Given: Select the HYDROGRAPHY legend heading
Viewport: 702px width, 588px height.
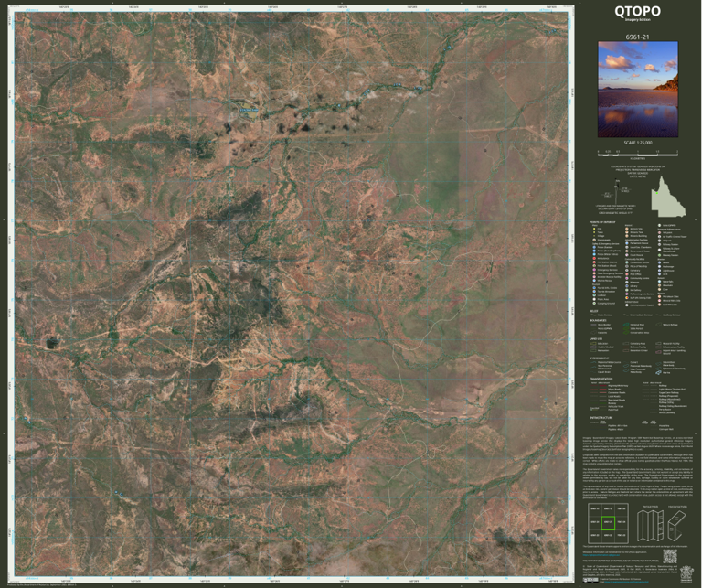Looking at the screenshot, I should [x=599, y=358].
